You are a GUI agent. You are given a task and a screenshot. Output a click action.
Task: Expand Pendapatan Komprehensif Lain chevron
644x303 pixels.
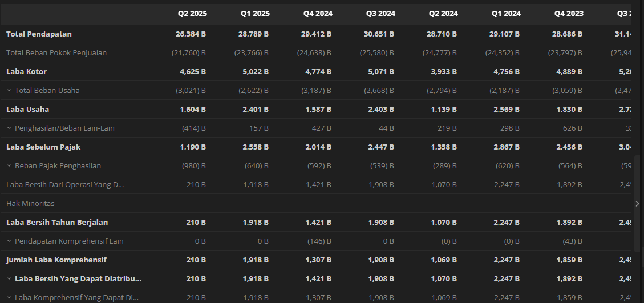click(9, 241)
